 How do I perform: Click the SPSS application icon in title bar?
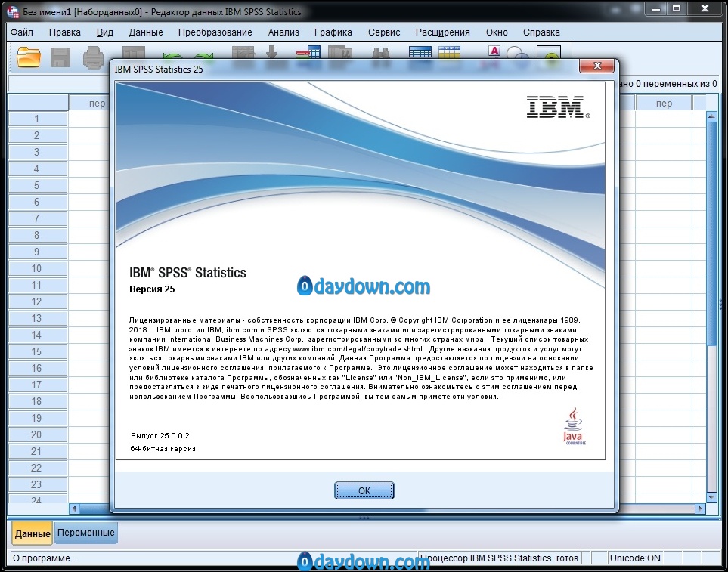click(x=14, y=11)
